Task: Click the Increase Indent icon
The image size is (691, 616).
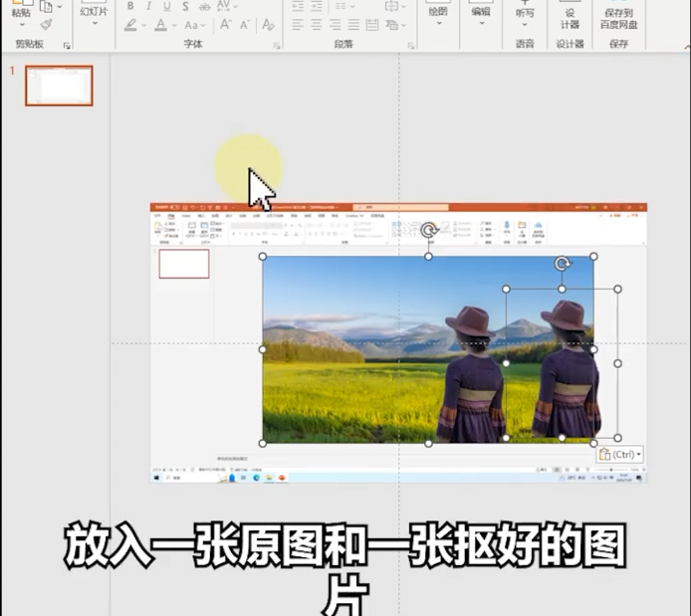Action: point(317,6)
